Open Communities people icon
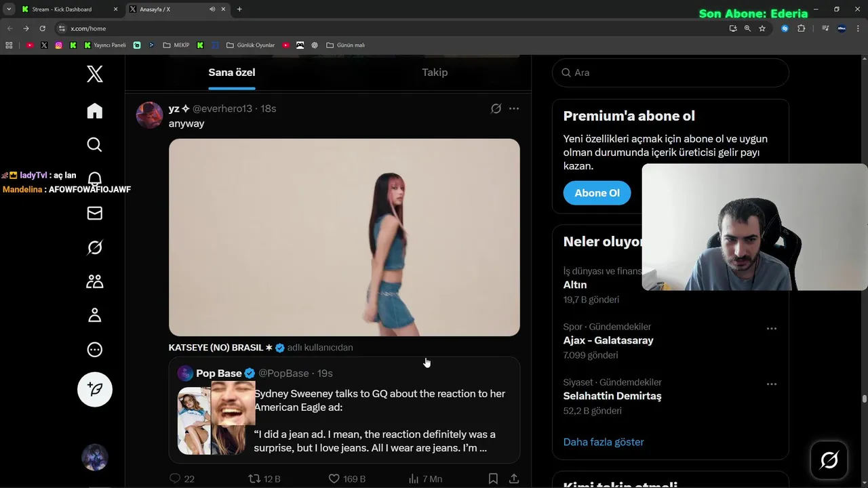868x488 pixels. (x=95, y=281)
